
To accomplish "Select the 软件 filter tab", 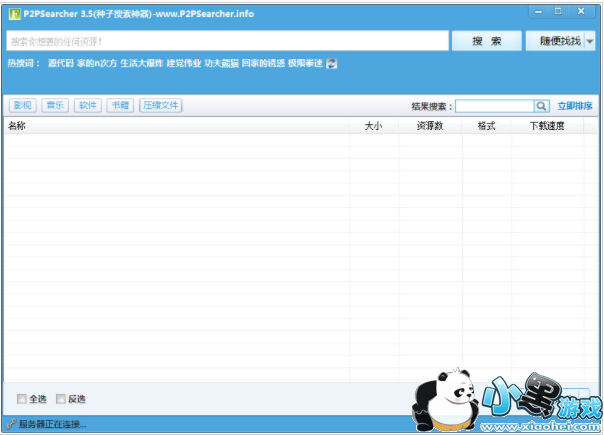I will coord(88,105).
